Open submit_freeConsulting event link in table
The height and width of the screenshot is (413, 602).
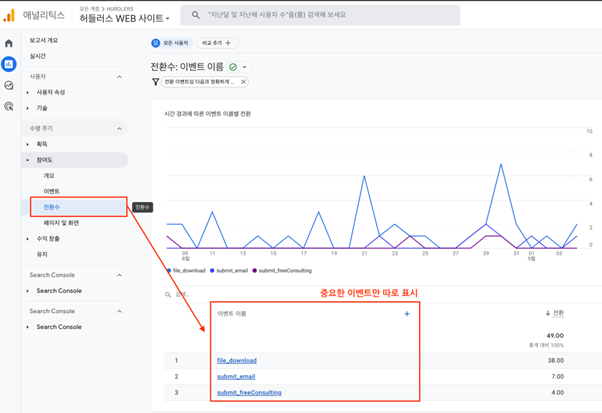[249, 393]
